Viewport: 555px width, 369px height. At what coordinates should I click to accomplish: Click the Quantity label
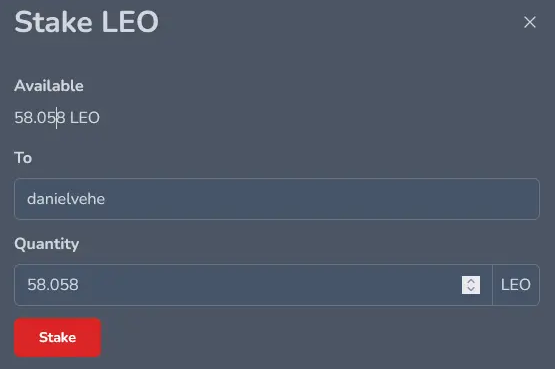click(x=47, y=244)
